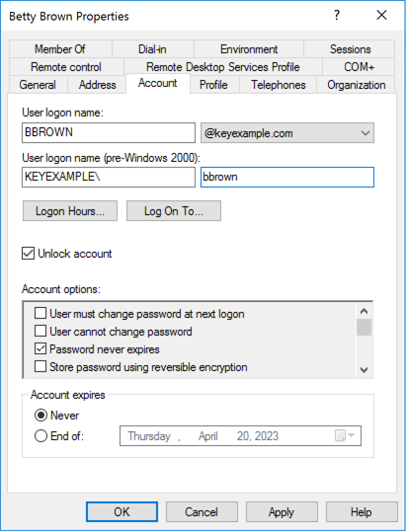The image size is (406, 532).
Task: Click the account options scroll down arrow
Action: click(x=364, y=370)
